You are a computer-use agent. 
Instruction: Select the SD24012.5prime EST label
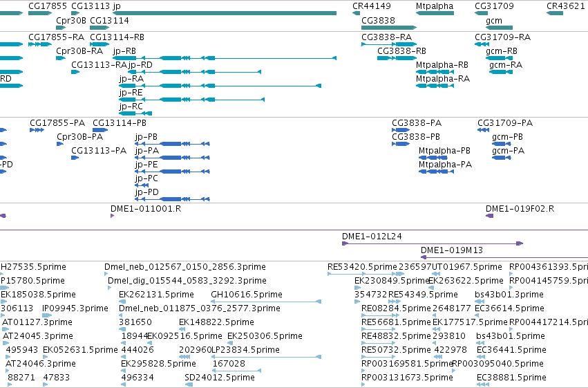click(x=220, y=378)
